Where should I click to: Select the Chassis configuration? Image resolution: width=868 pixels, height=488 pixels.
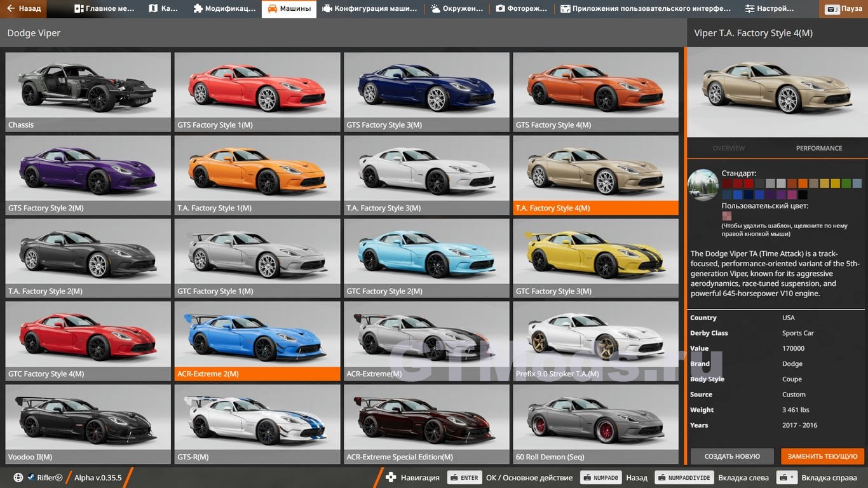click(x=88, y=91)
